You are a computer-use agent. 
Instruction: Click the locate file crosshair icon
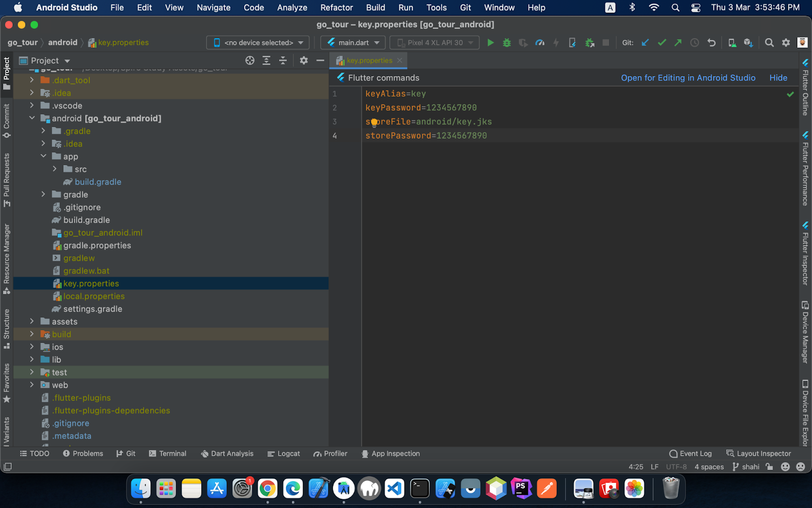pos(250,60)
